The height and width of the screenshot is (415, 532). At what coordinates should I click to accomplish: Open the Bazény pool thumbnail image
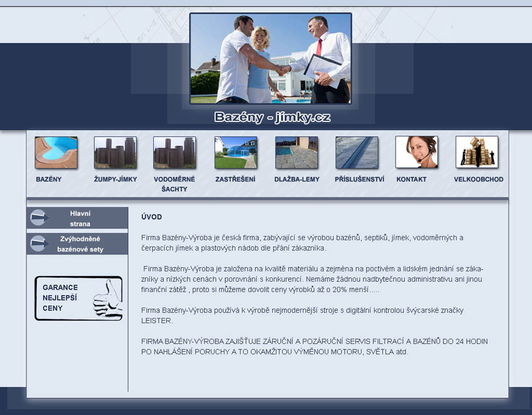click(56, 152)
